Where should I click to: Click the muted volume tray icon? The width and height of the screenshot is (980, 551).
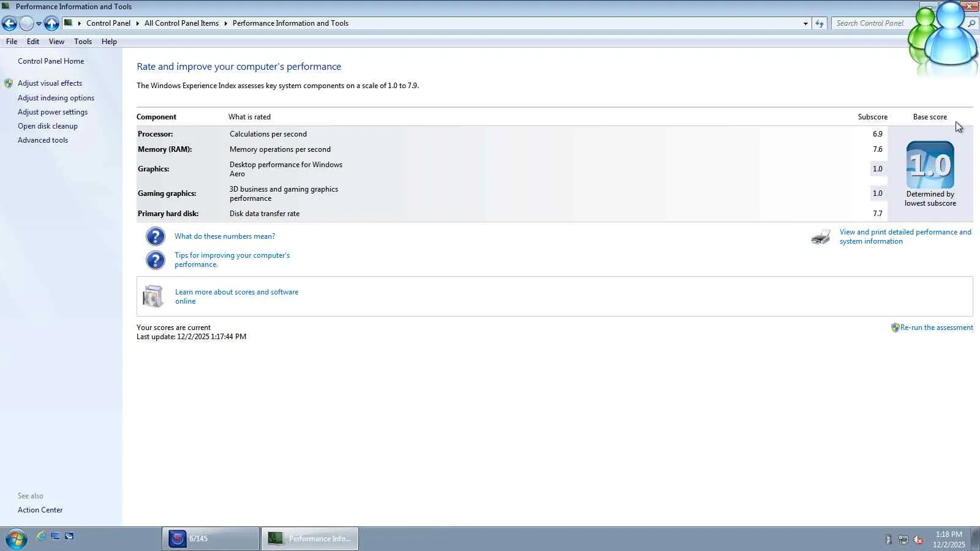tap(918, 539)
